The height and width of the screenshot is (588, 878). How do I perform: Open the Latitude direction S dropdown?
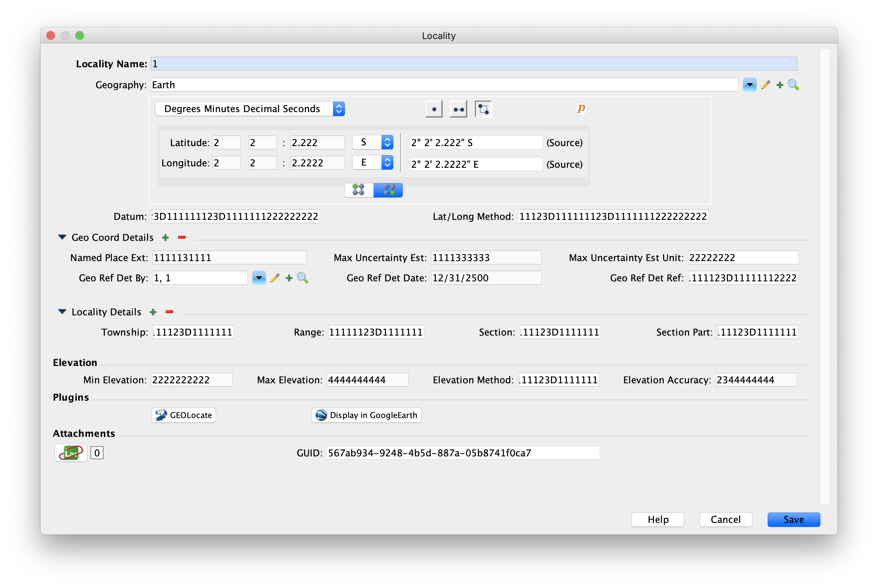coord(372,142)
